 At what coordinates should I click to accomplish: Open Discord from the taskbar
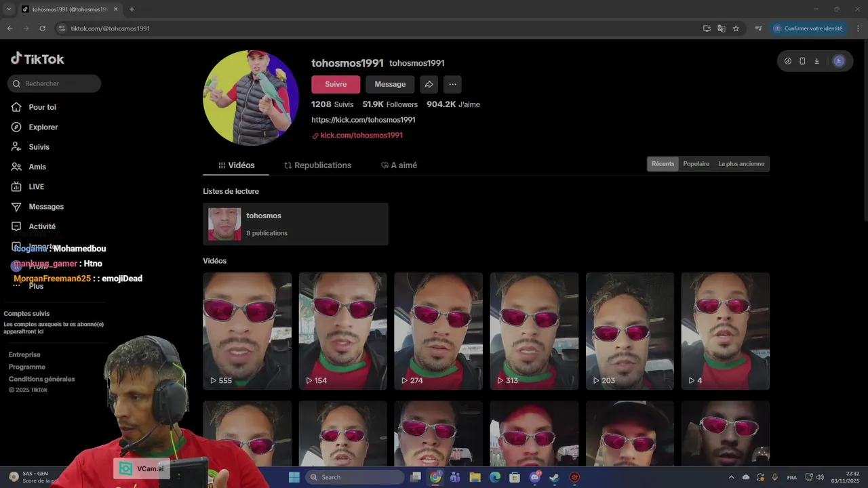tap(534, 477)
